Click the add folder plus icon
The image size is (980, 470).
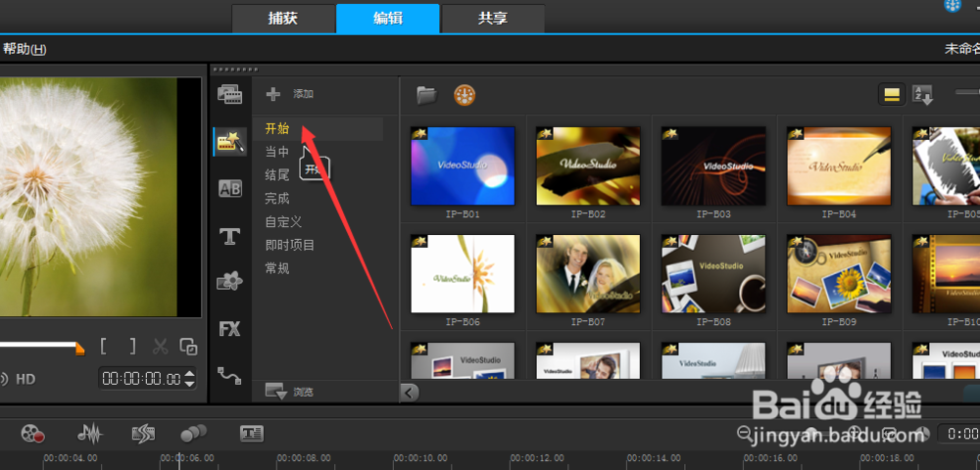[x=273, y=94]
